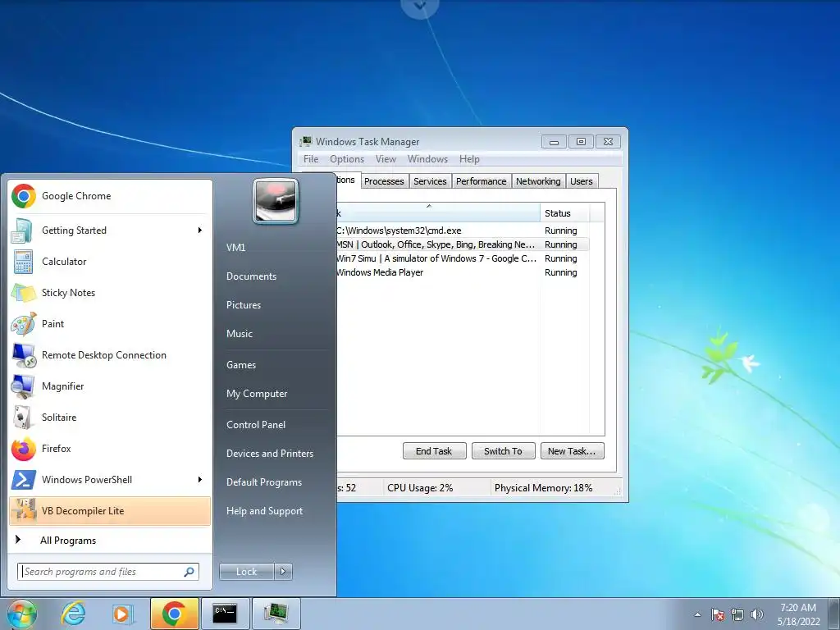
Task: Open the File menu in Task Manager
Action: click(x=311, y=159)
